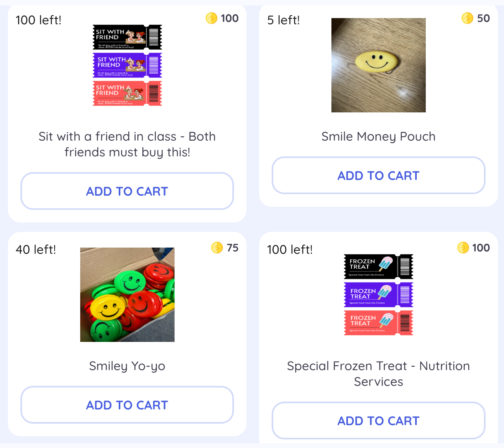
Task: Click coin icon on Smiley Yo-yo card
Action: click(217, 248)
